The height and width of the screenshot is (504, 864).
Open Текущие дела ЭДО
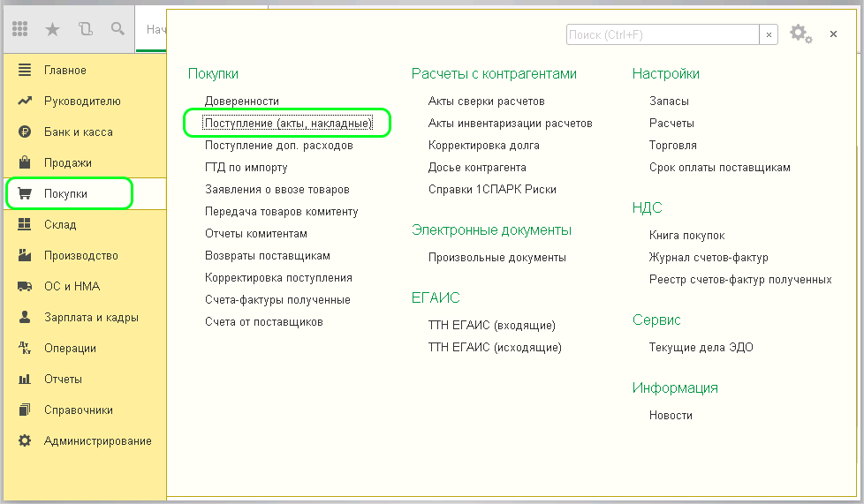coord(701,347)
